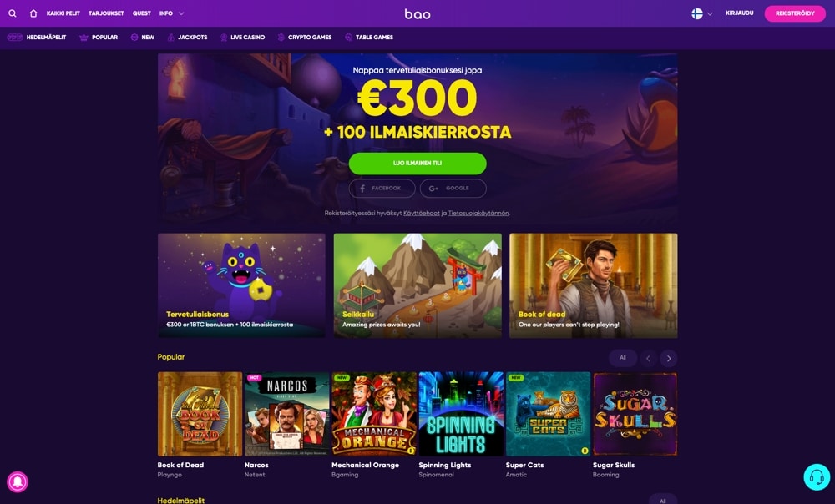Viewport: 835px width, 504px height.
Task: Open live support headset chat
Action: [x=817, y=476]
